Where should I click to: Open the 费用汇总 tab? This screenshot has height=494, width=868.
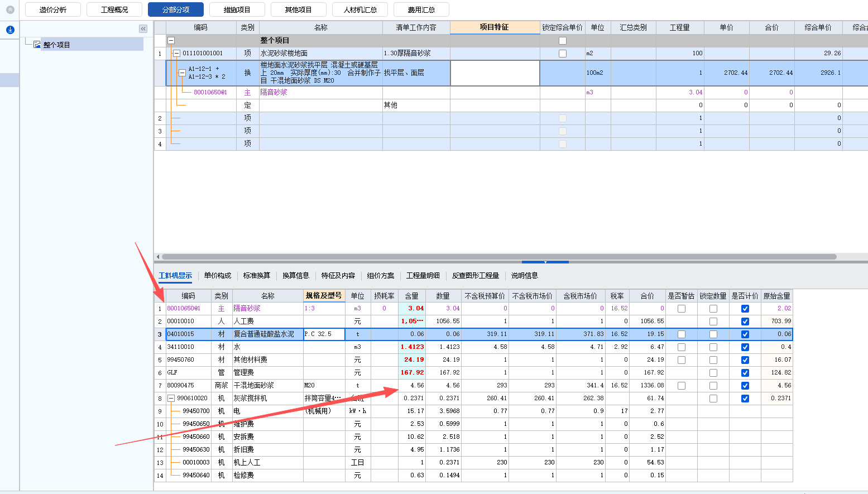(421, 9)
